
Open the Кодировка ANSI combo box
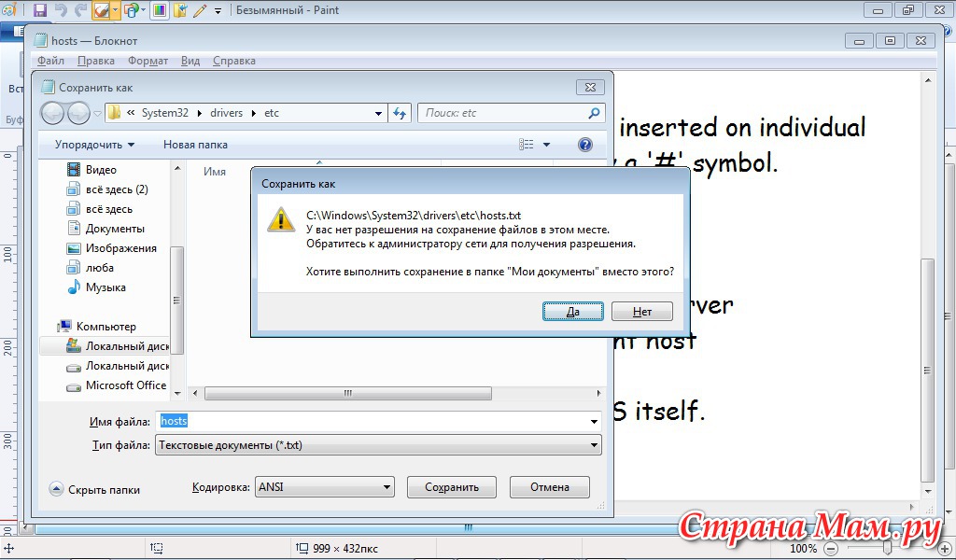click(x=324, y=487)
